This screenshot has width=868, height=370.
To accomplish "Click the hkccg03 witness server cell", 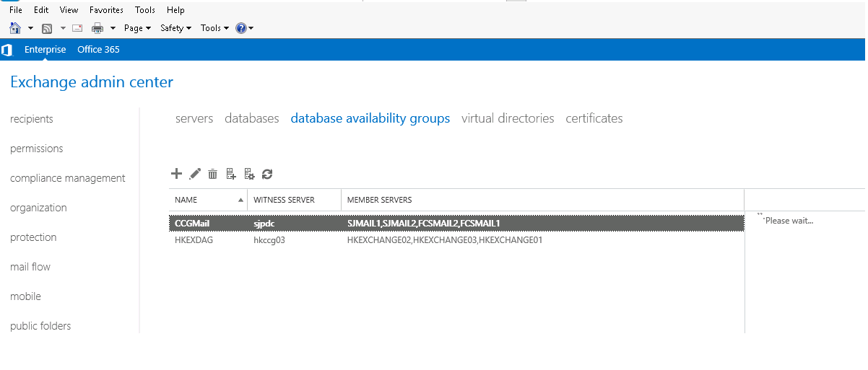I will pos(269,240).
